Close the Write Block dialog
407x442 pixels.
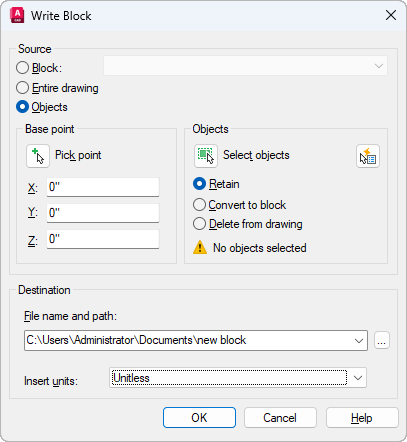391,15
